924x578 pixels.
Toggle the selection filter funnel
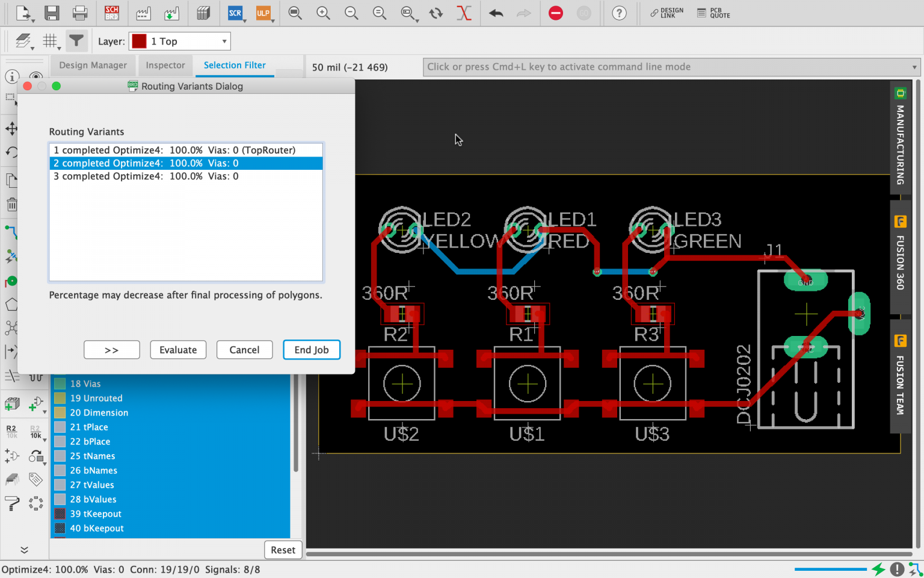click(x=76, y=40)
